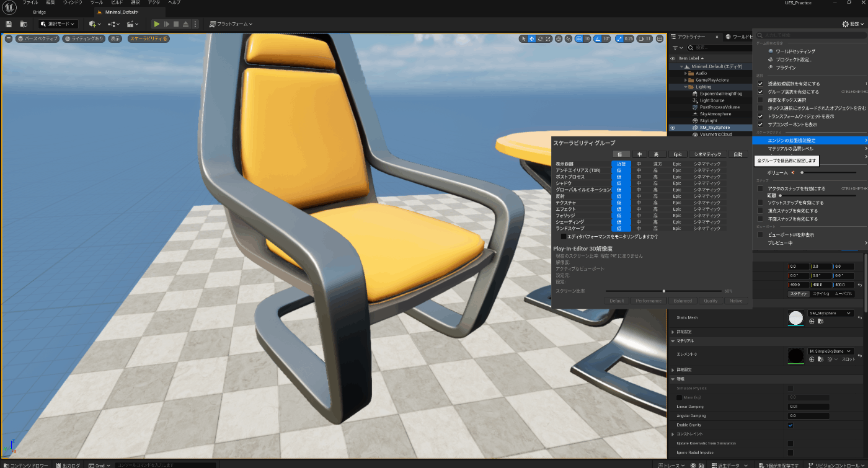Switch to the Bridge tab
868x468 pixels.
[x=40, y=12]
